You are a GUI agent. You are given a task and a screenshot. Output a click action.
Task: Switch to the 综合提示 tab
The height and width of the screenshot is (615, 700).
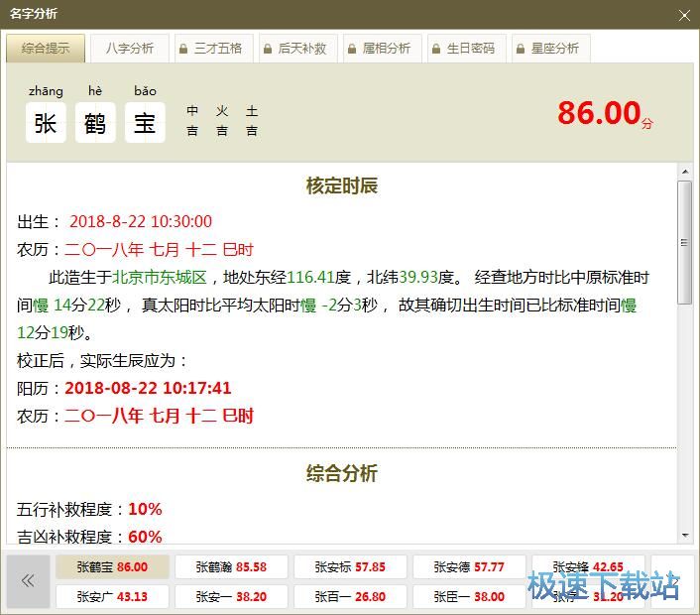tap(46, 49)
